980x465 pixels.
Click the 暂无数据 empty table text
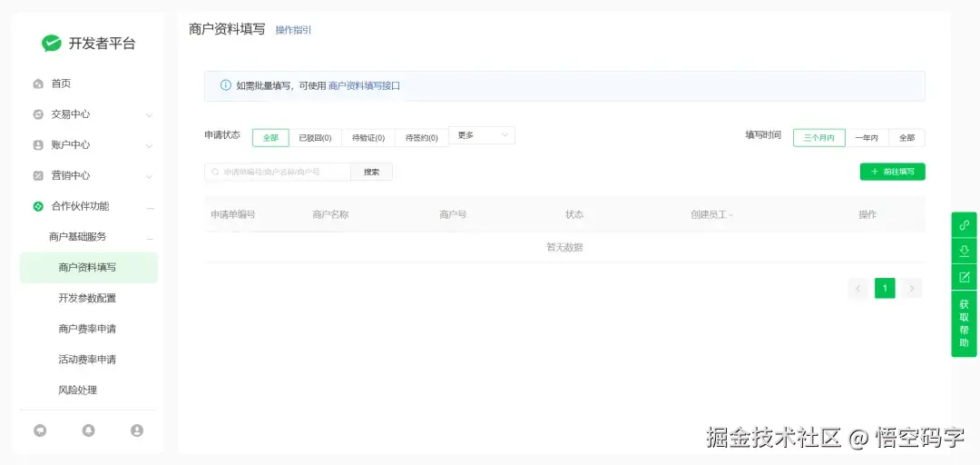[x=565, y=247]
